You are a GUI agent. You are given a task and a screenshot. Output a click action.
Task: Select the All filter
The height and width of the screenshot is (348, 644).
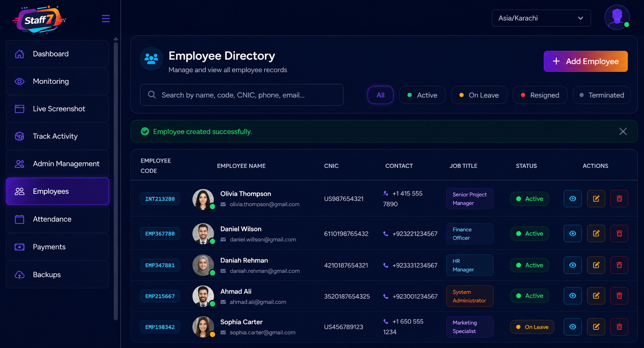[381, 95]
